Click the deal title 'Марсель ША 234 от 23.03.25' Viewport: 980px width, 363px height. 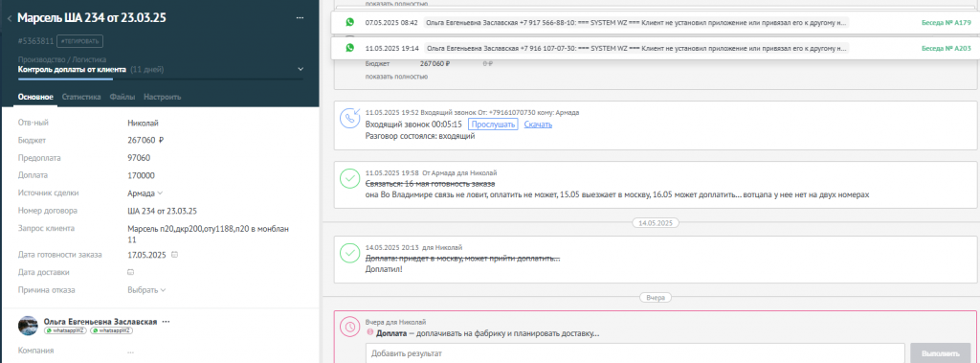[92, 18]
